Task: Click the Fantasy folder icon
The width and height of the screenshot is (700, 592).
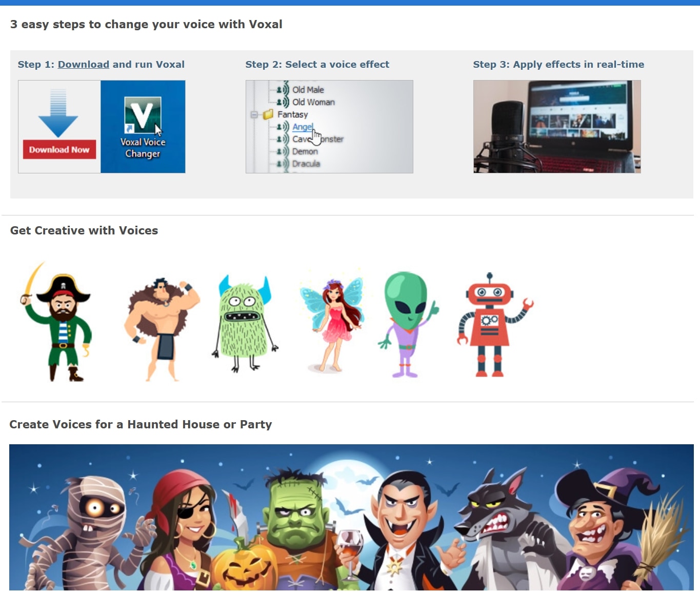Action: pos(268,114)
